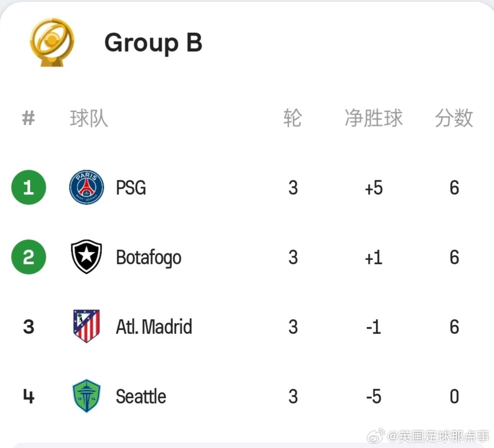Sort by 球队 column header
494x448 pixels.
pyautogui.click(x=89, y=118)
